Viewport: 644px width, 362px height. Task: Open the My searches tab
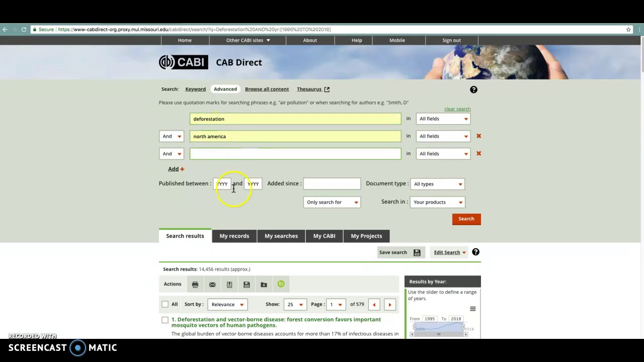point(281,236)
